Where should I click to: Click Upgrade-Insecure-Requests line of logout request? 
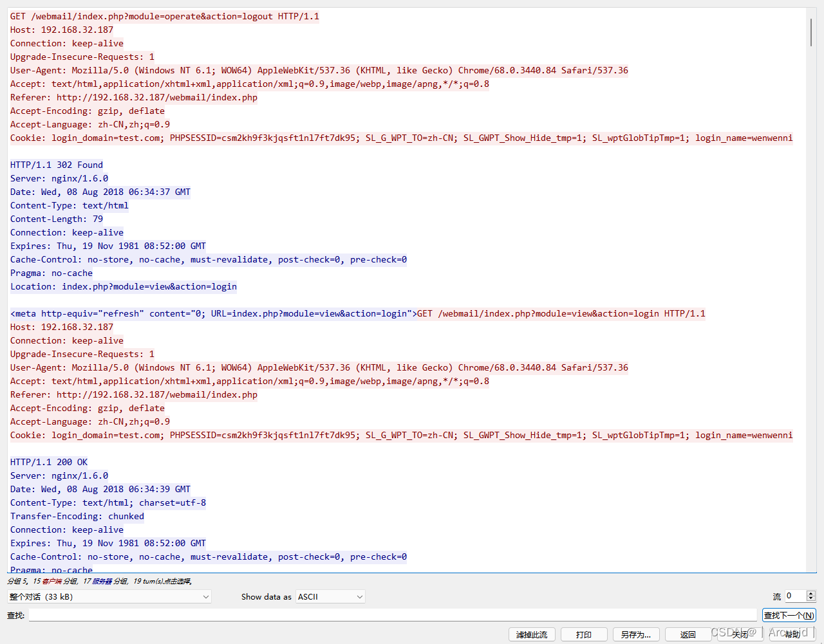click(x=82, y=57)
